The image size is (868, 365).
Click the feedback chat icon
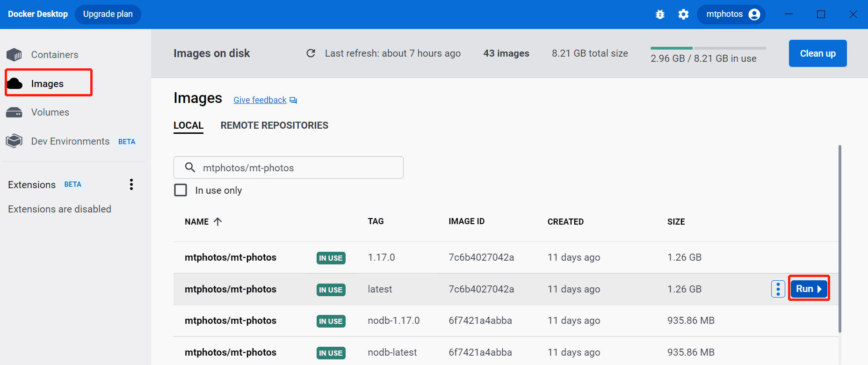293,100
